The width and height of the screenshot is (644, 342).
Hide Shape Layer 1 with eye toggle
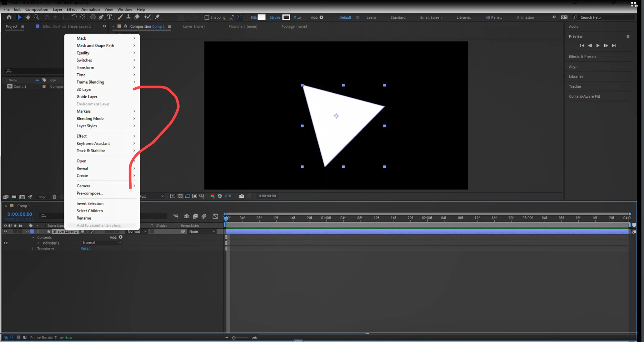click(5, 232)
